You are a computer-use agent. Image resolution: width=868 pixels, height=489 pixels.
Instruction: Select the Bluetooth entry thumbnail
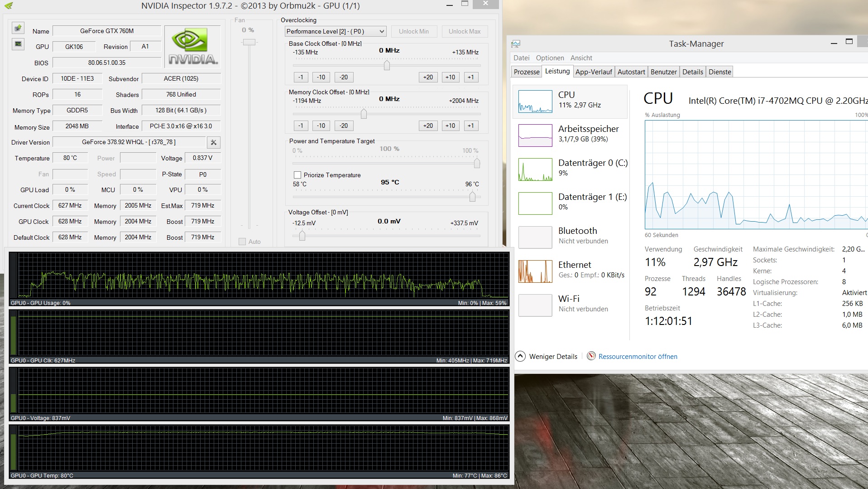535,237
